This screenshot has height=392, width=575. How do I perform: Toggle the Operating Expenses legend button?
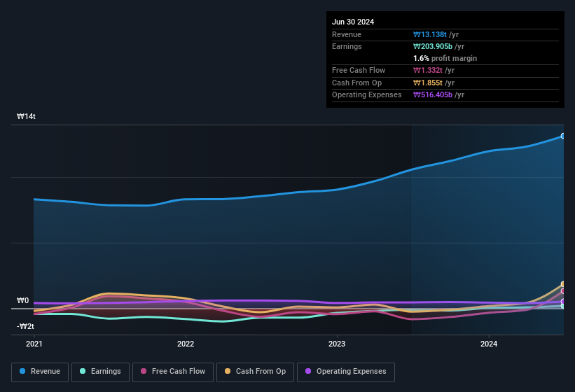[x=345, y=372]
